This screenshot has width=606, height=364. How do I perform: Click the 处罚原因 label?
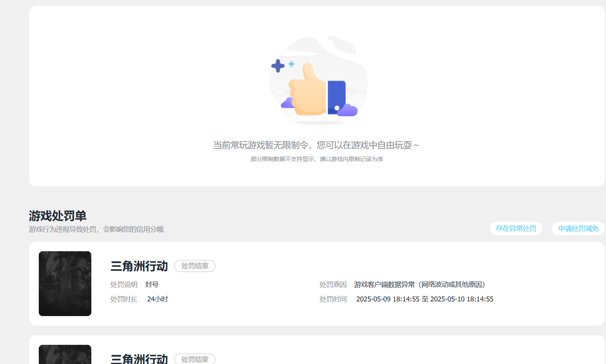(333, 284)
